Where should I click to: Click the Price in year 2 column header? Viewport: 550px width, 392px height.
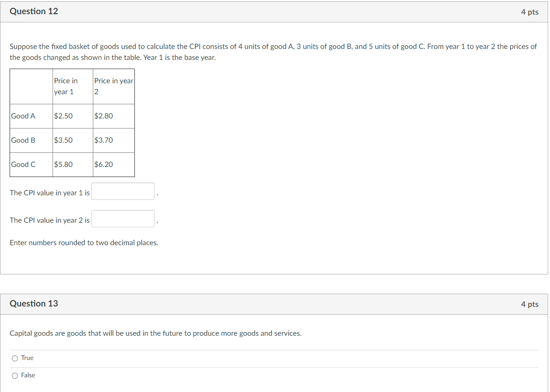tap(113, 86)
